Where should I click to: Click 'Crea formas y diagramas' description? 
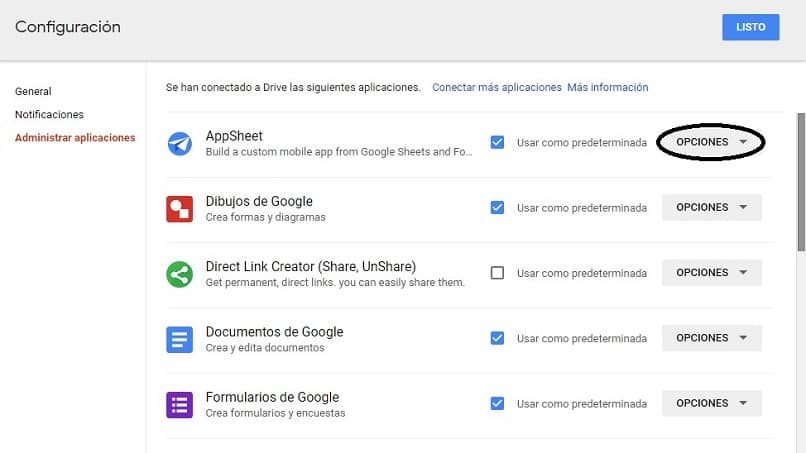(x=266, y=218)
